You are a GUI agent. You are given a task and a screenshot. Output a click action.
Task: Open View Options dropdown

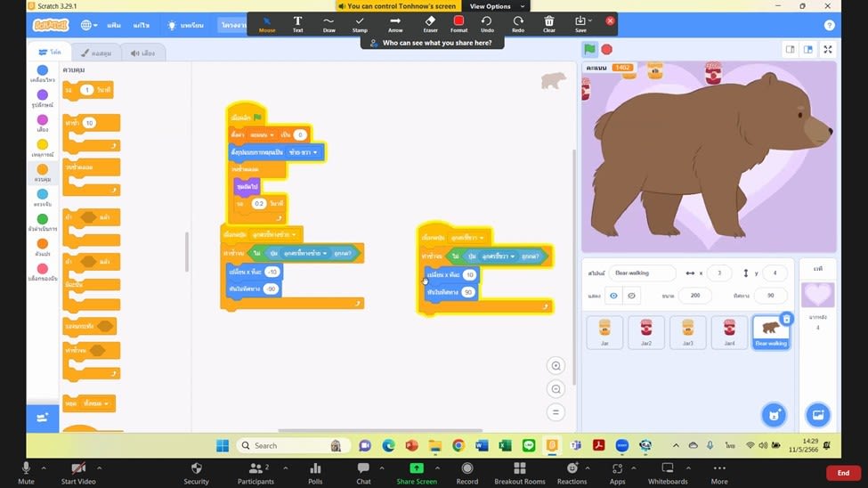(x=496, y=6)
